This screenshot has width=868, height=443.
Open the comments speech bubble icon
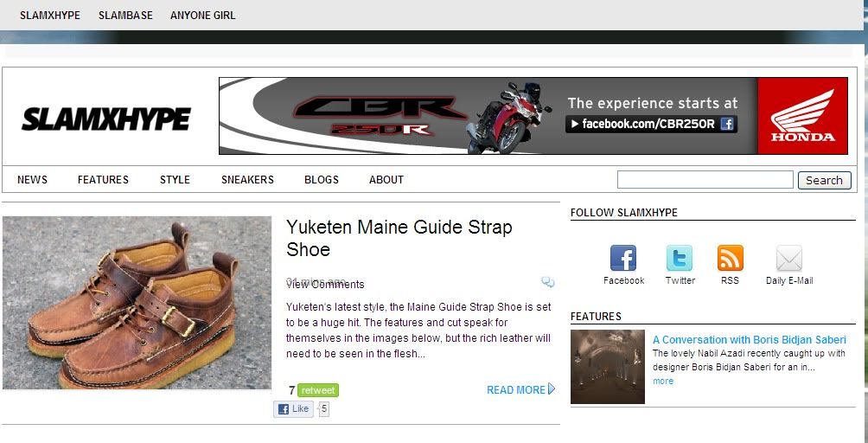click(x=547, y=282)
